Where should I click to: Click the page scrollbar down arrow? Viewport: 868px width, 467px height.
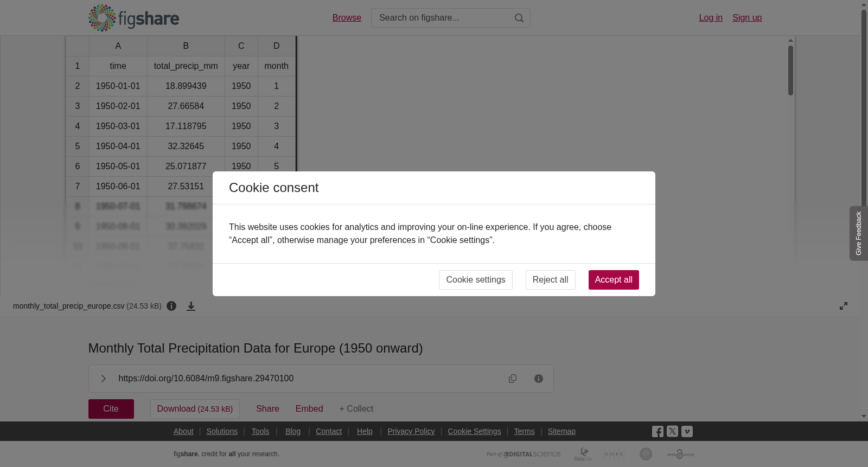tap(864, 417)
